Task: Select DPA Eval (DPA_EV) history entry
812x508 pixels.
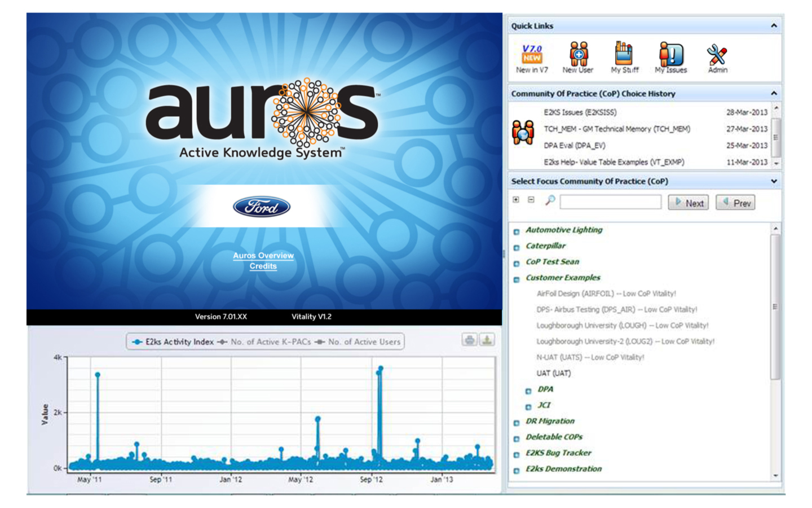Action: 575,145
